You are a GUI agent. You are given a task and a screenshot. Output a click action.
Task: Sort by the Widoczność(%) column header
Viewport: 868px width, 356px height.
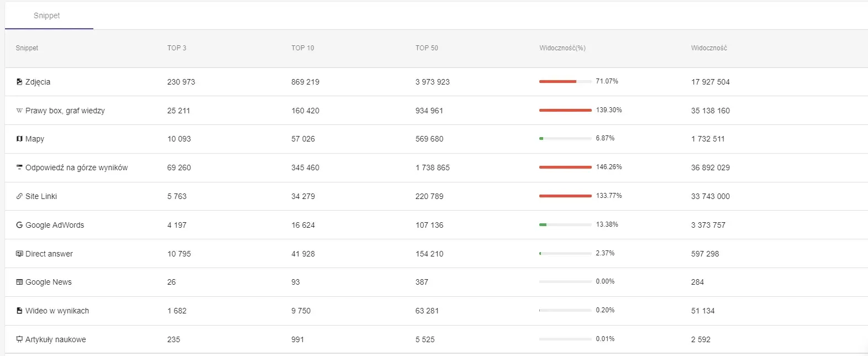pyautogui.click(x=562, y=48)
